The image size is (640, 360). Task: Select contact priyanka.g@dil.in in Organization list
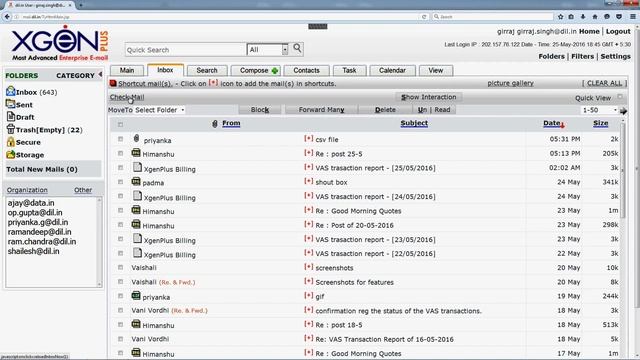38,222
